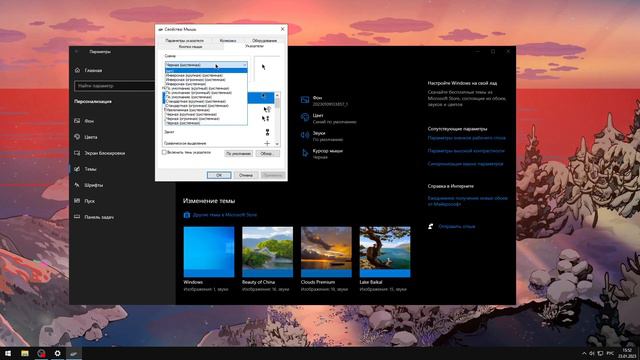The height and width of the screenshot is (360, 640).
Task: Open Параметры высокой контрастности link
Action: coord(466,151)
